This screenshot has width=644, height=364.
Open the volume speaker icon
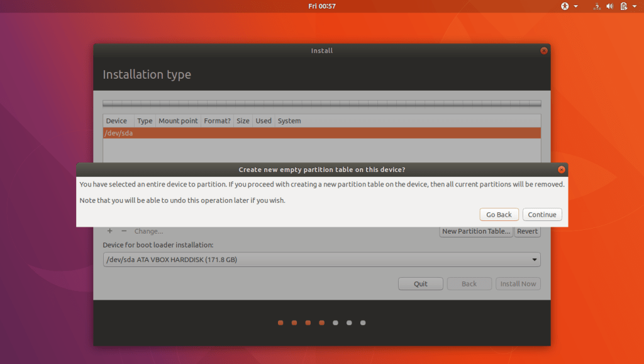pyautogui.click(x=609, y=6)
